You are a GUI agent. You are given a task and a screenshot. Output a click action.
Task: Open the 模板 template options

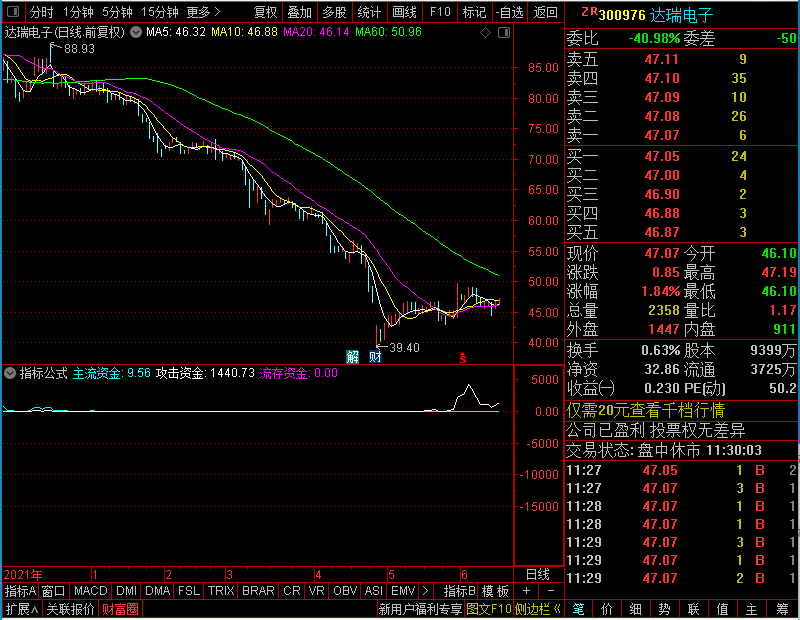tap(495, 591)
